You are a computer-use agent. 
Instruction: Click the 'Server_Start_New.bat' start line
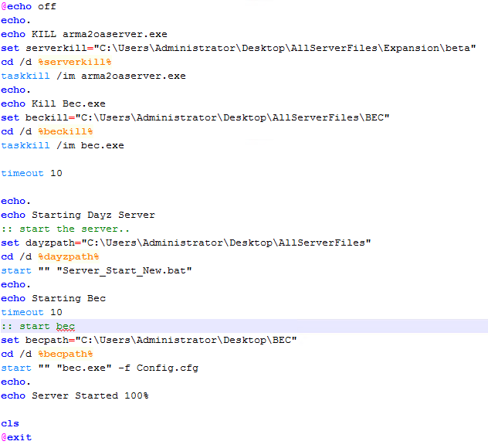point(97,270)
